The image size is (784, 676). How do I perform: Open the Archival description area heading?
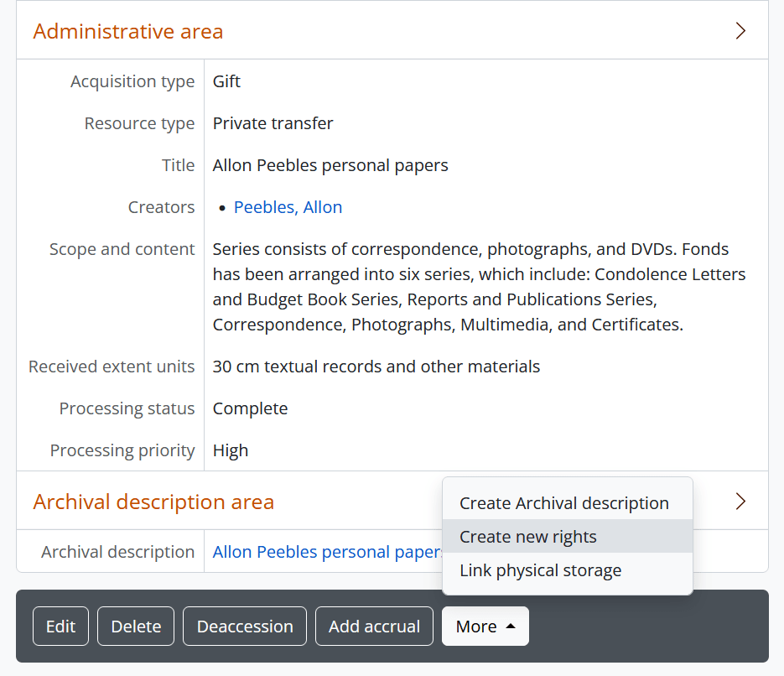[153, 502]
